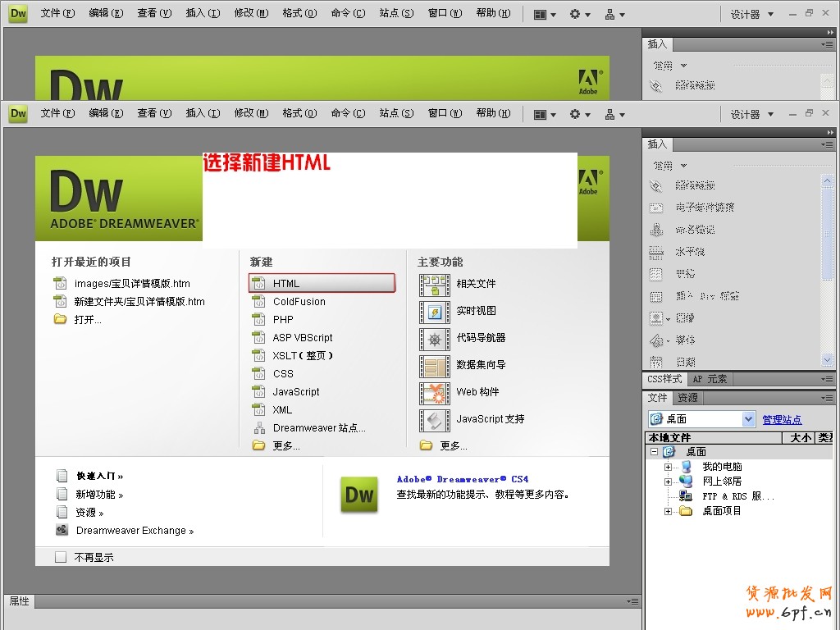Open recent file 新建文件夹/宝贝详情模版.htm
Viewport: 840px width, 630px height.
[139, 302]
